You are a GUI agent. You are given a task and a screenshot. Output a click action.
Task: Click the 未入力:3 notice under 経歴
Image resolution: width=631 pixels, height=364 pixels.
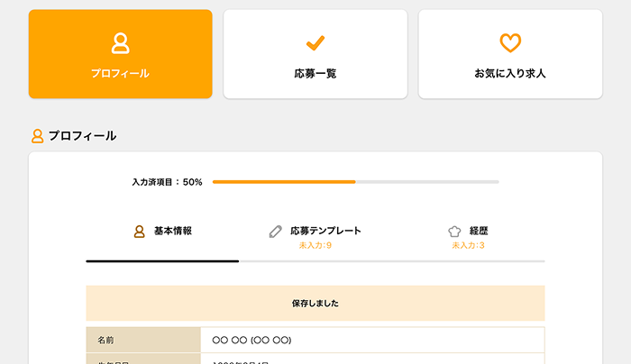(x=468, y=246)
